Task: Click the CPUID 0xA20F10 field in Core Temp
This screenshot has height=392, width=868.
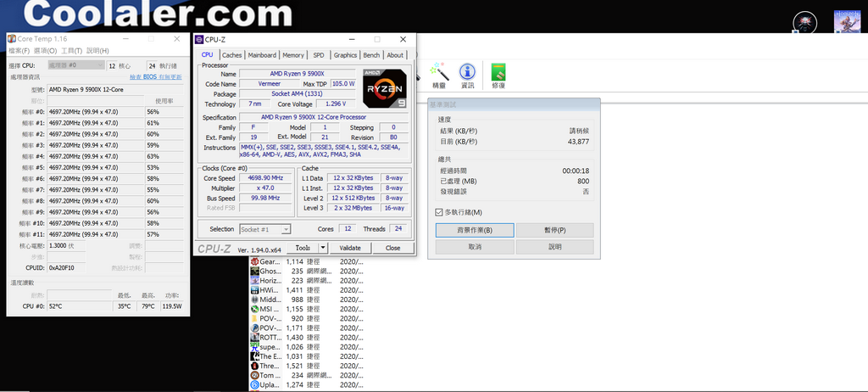Action: pos(66,268)
